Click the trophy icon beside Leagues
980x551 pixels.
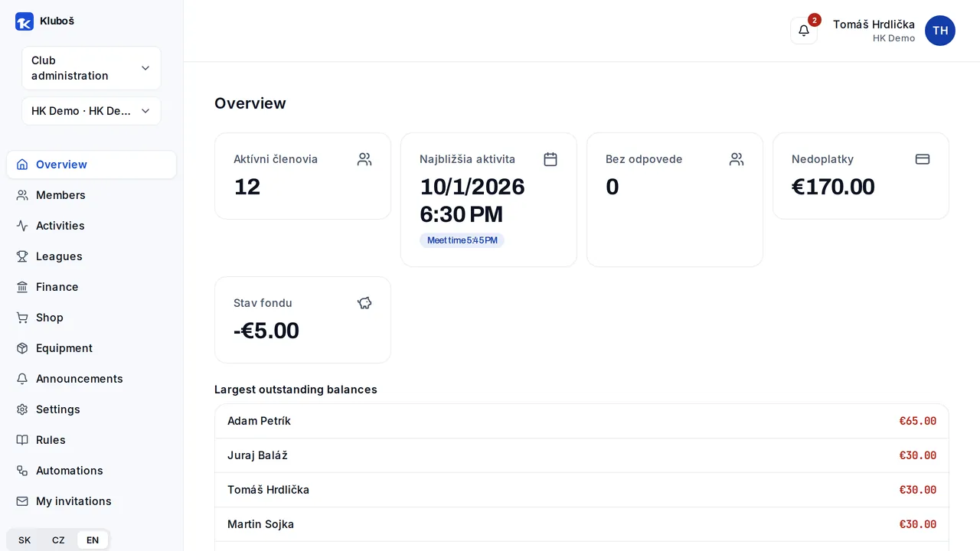22,256
